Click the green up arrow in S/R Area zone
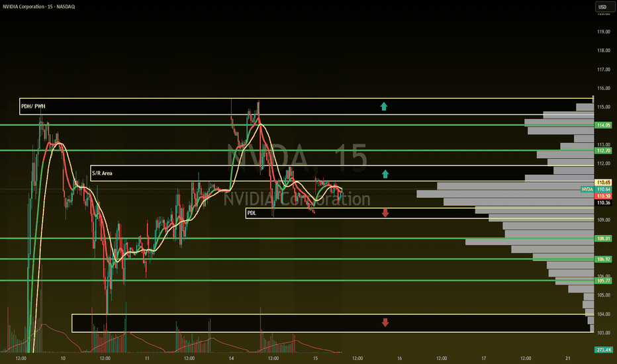This screenshot has width=617, height=364. point(385,174)
